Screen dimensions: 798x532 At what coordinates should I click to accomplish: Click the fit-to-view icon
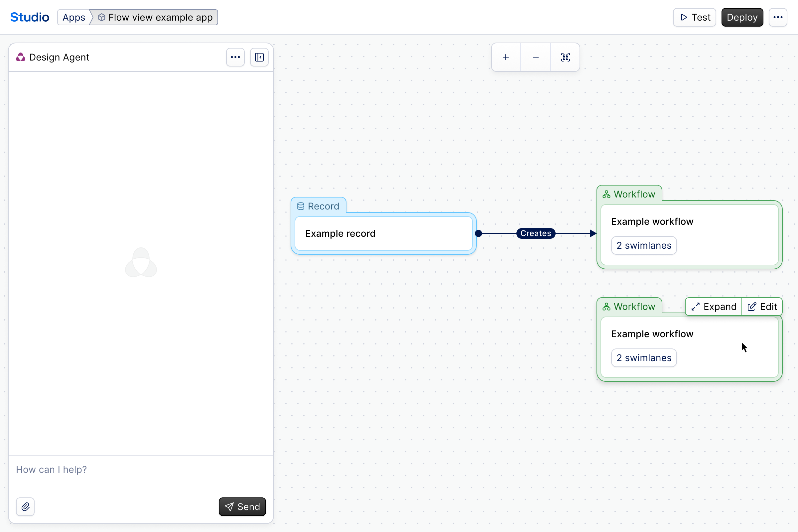pyautogui.click(x=565, y=57)
